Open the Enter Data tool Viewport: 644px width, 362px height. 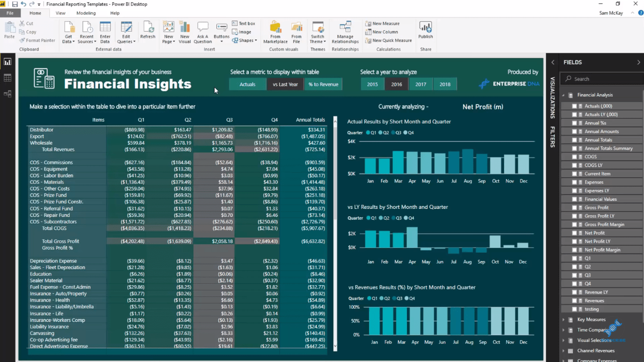coord(105,32)
